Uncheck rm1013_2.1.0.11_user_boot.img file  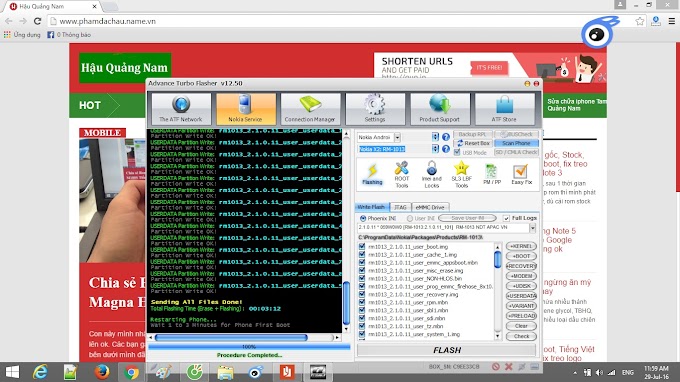click(x=362, y=246)
